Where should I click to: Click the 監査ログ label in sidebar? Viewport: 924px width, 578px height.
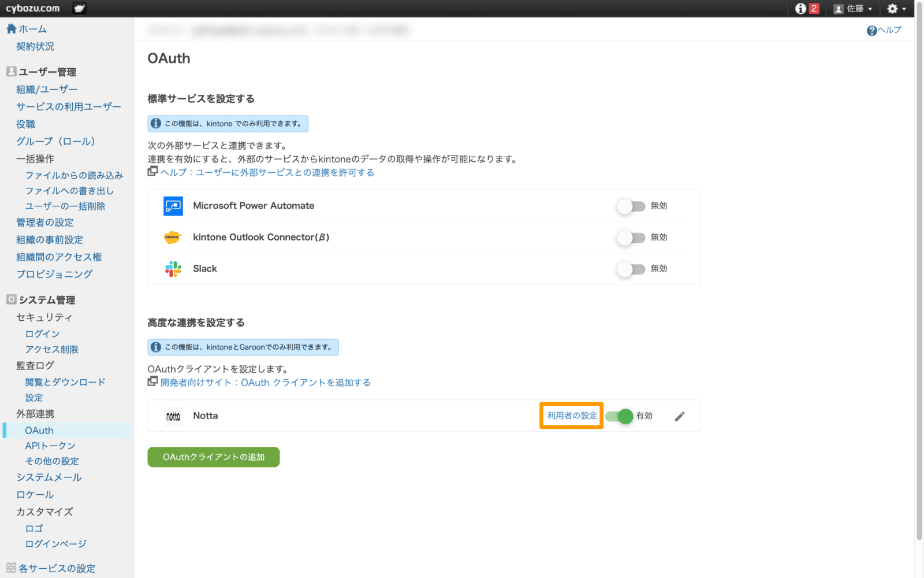pos(35,366)
